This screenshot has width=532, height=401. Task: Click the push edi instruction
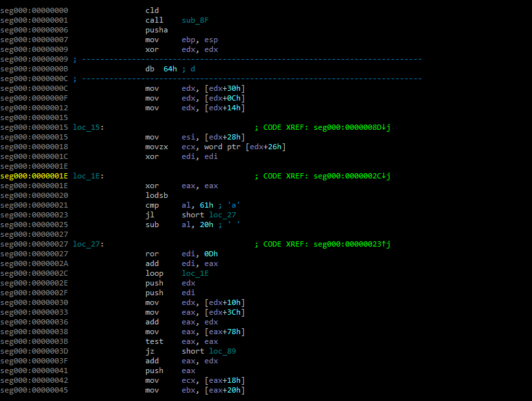(170, 293)
